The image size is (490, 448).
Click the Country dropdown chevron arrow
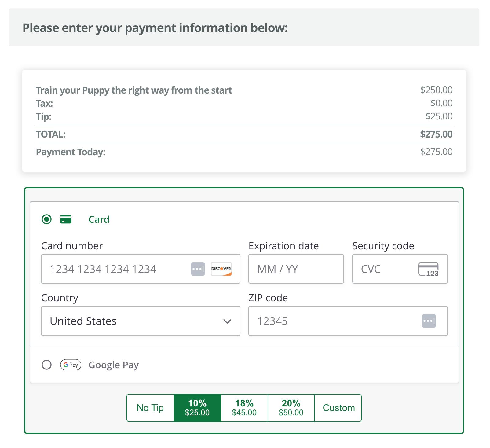(x=227, y=321)
